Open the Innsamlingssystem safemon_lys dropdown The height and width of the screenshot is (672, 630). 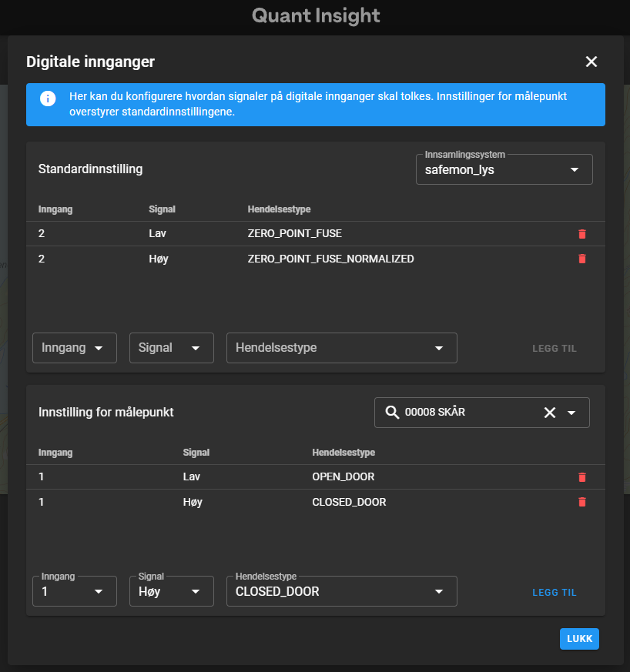pyautogui.click(x=504, y=170)
